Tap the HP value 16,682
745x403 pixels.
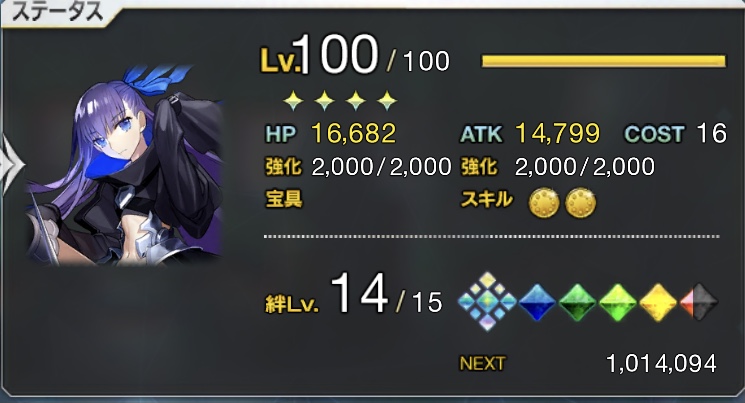click(x=353, y=133)
